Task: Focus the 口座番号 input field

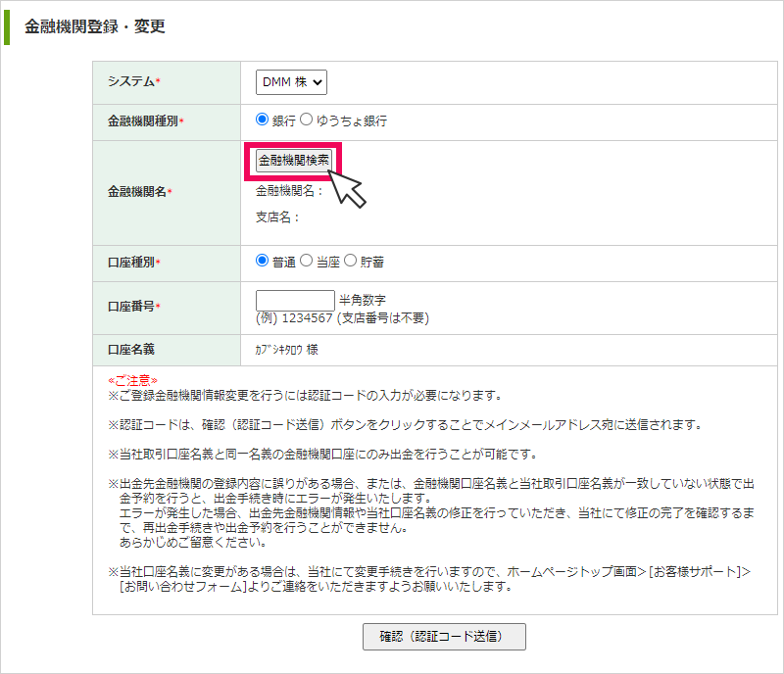Action: [294, 300]
